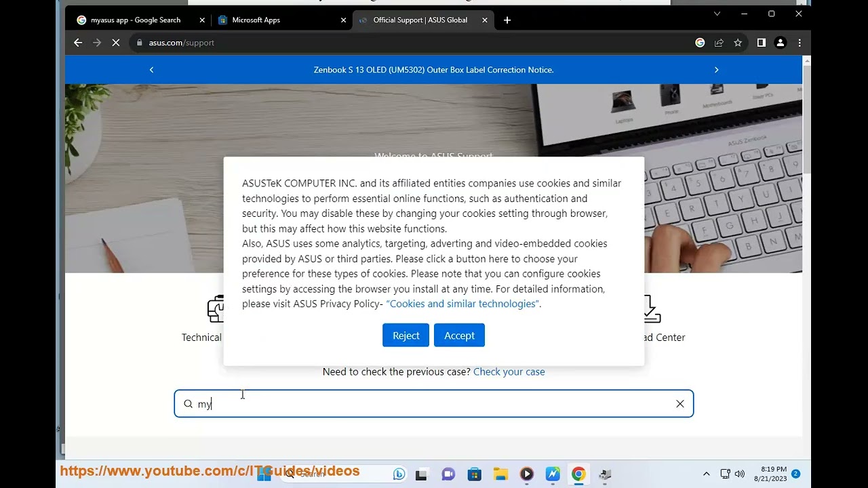The height and width of the screenshot is (488, 868).
Task: Open media player app on taskbar
Action: (x=527, y=474)
